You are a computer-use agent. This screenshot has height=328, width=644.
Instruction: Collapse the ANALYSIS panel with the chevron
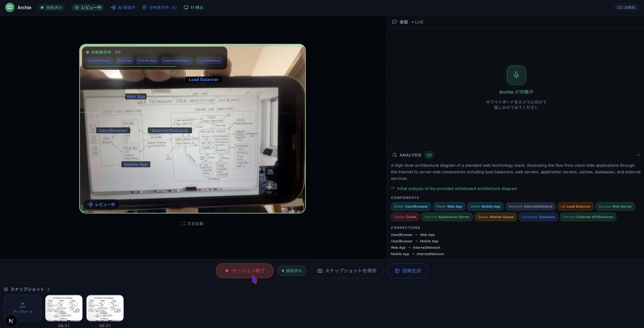pyautogui.click(x=638, y=155)
